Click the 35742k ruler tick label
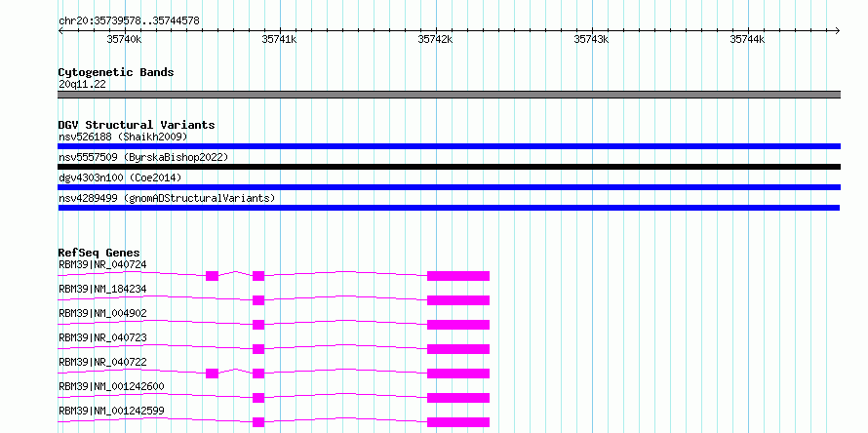Screen dimensions: 868x433 (x=435, y=39)
